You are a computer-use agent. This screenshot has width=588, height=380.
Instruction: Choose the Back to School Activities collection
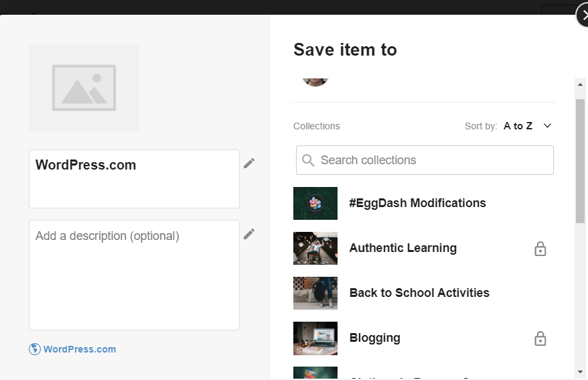pyautogui.click(x=419, y=293)
